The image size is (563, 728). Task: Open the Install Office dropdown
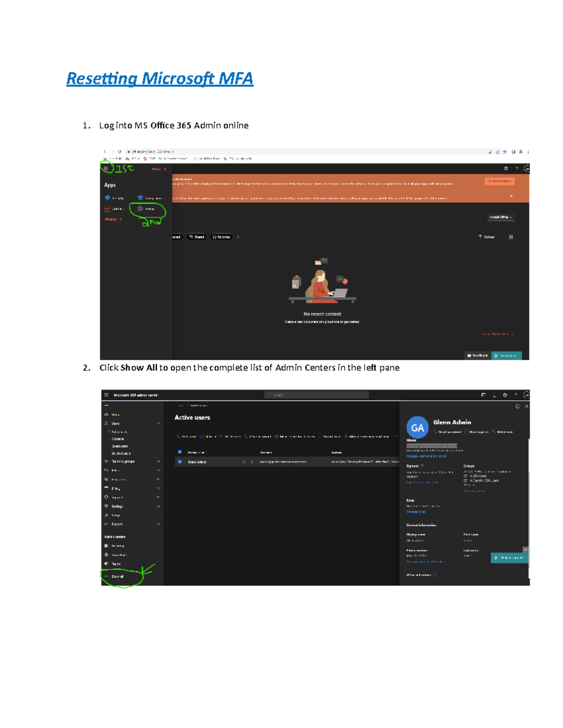(x=500, y=217)
